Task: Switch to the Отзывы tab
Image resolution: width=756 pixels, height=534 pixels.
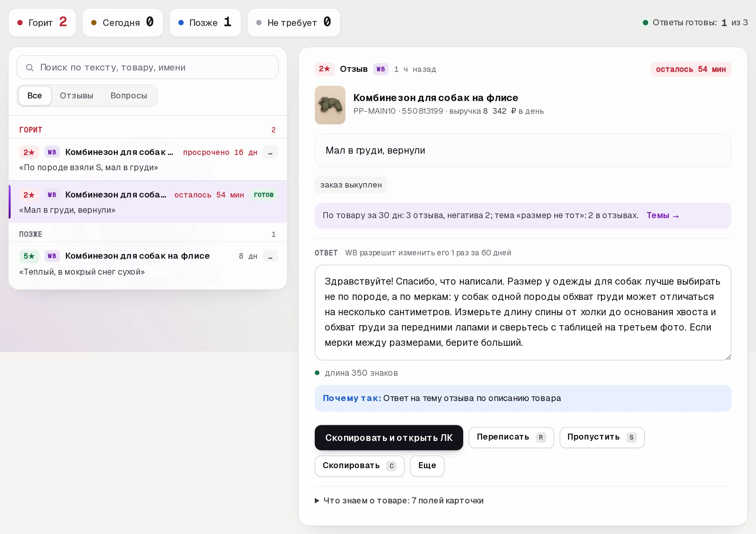Action: point(77,96)
